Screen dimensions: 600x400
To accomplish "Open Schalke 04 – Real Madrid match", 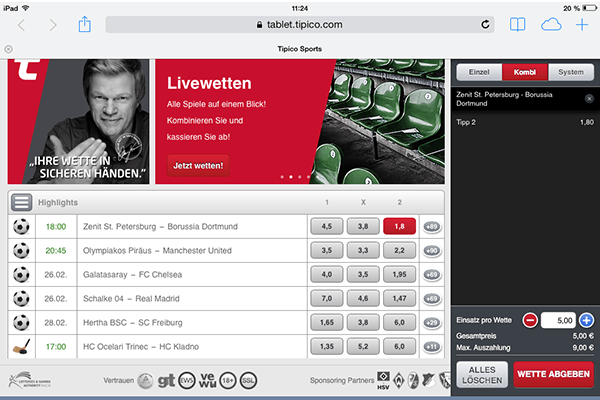I will pos(131,299).
